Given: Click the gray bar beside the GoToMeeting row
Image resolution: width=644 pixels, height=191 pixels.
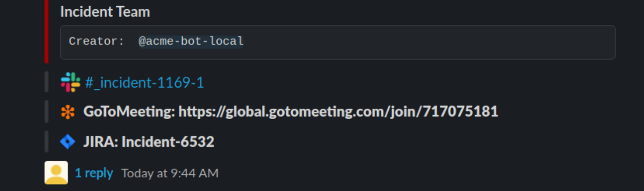Looking at the screenshot, I should [x=47, y=112].
